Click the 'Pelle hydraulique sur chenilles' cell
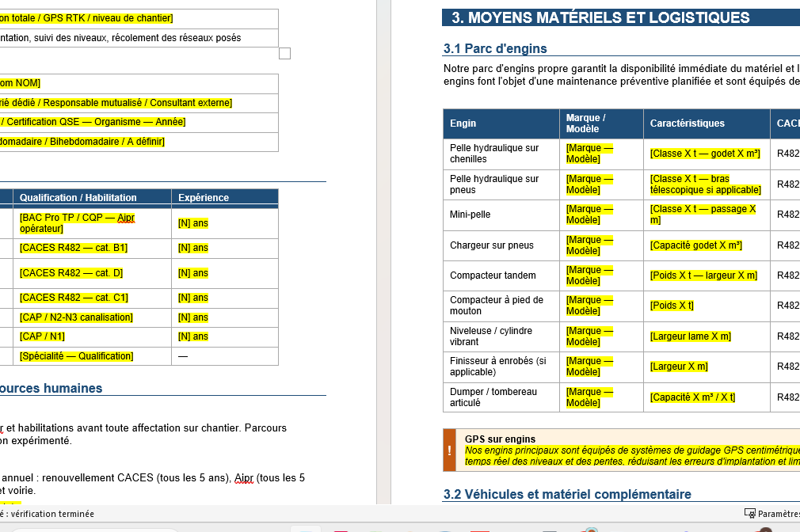 pos(501,154)
